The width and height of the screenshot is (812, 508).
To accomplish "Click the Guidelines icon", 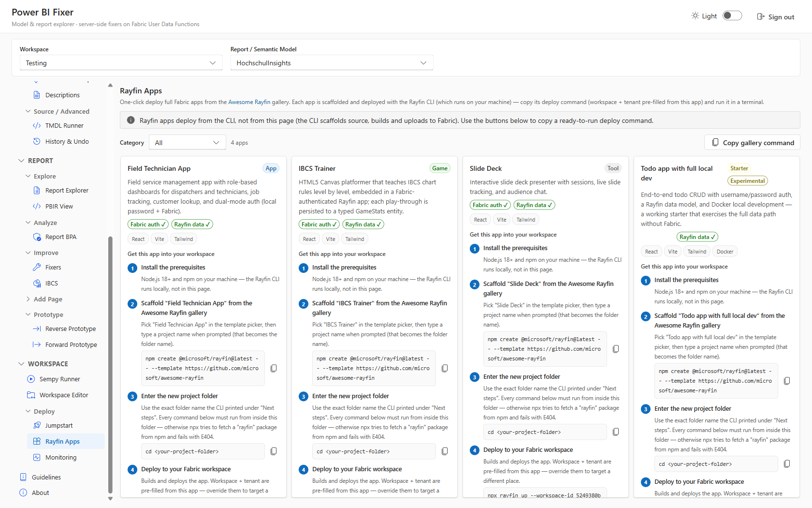I will pos(23,478).
